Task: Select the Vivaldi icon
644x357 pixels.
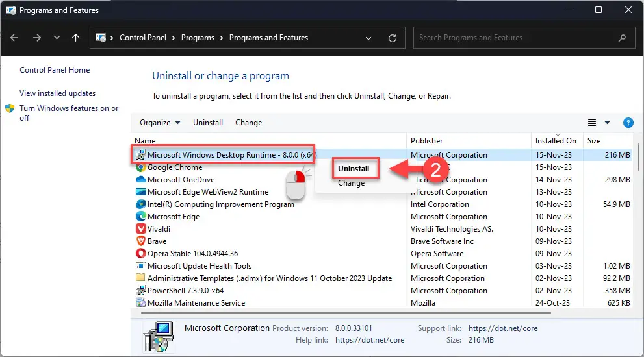Action: 141,229
